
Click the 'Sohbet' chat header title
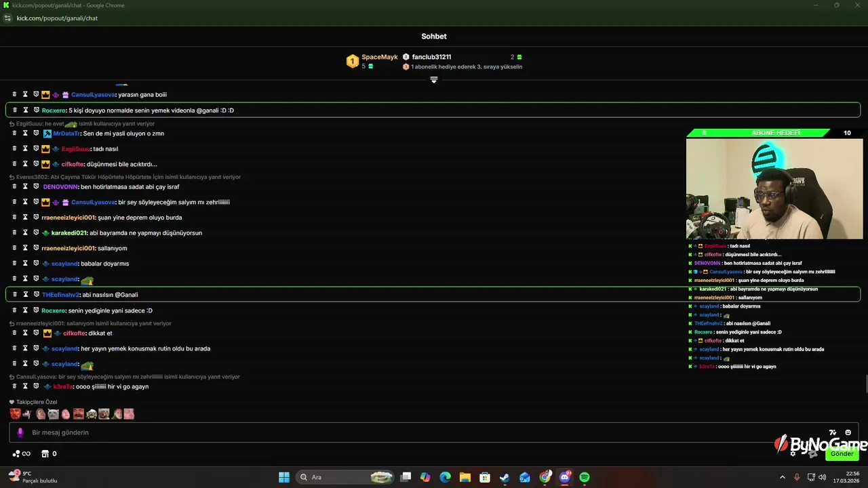click(x=434, y=36)
